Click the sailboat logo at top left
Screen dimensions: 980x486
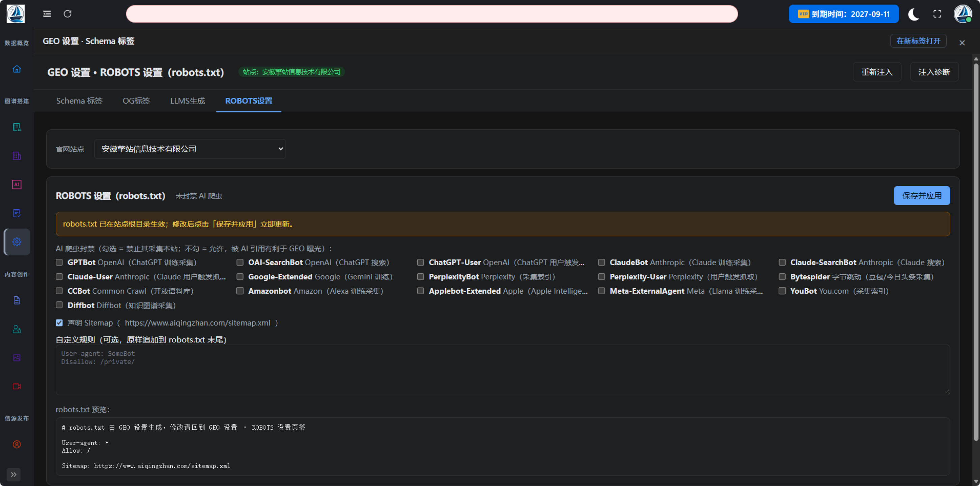(x=16, y=14)
